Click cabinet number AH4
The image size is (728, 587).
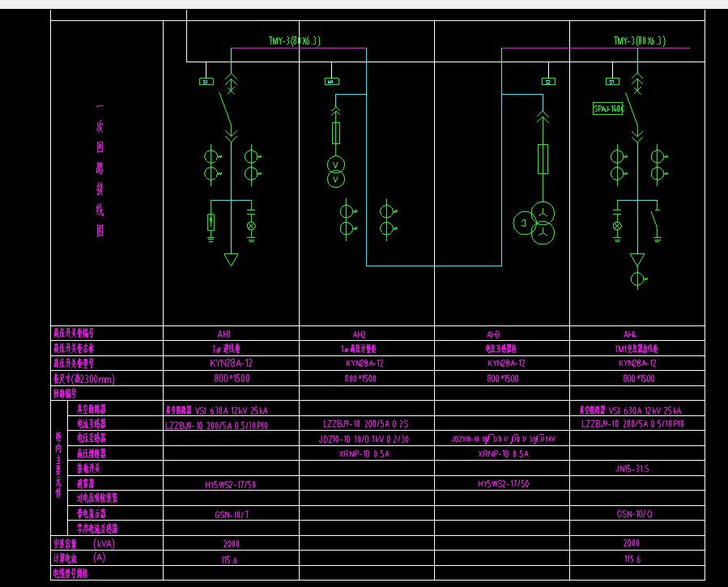(630, 334)
